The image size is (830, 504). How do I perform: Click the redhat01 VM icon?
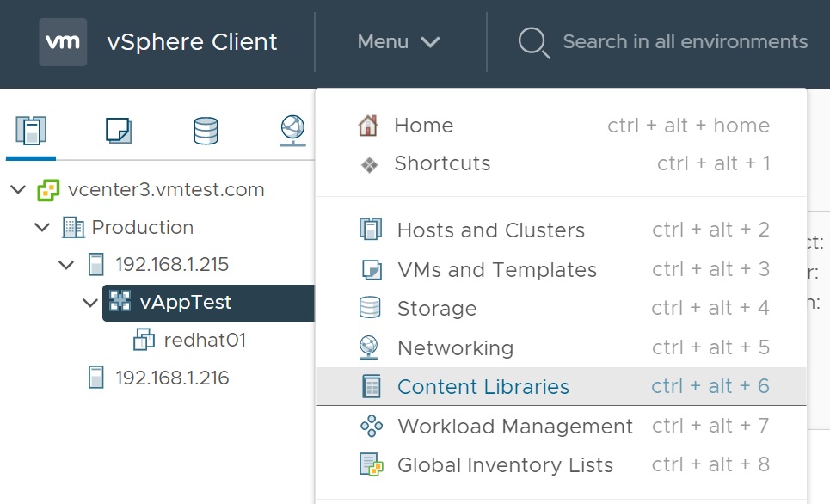[x=144, y=340]
